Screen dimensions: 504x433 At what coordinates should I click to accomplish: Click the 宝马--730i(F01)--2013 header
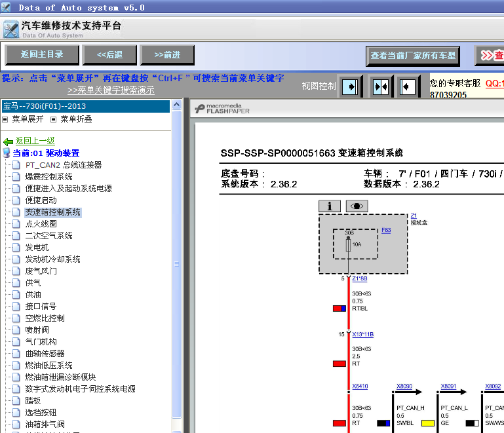(x=85, y=106)
